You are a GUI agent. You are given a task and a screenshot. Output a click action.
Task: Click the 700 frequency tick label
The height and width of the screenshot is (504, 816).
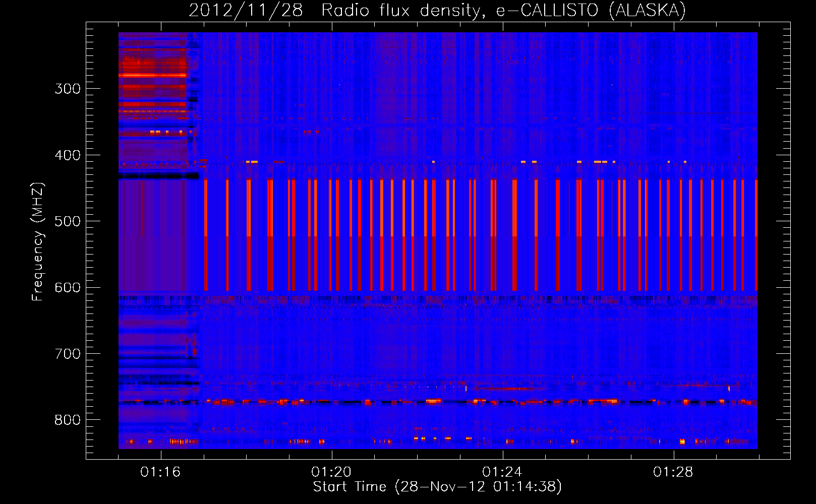[68, 354]
